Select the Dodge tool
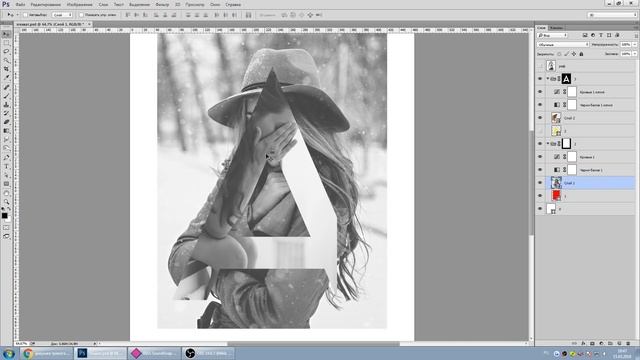Screen dimensions: 640x360 tap(6, 148)
